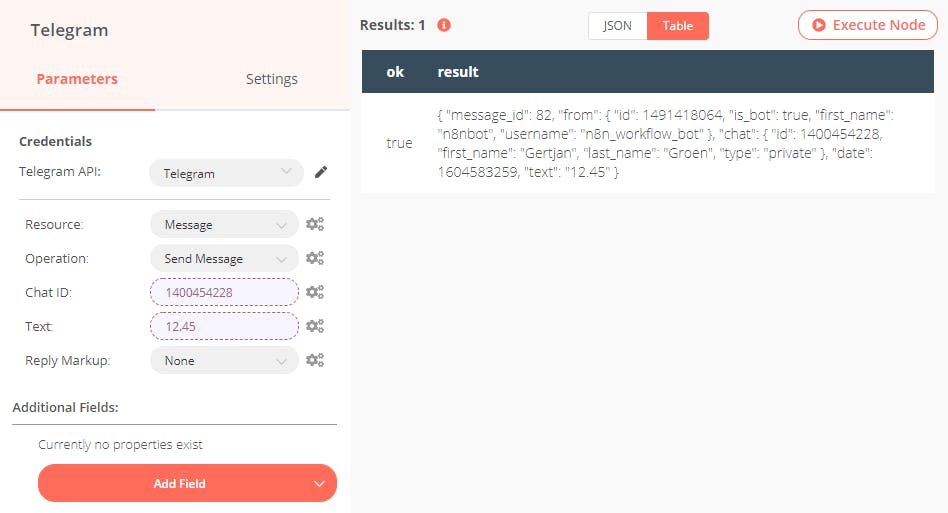Switch results view to JSON
Image resolution: width=948 pixels, height=513 pixels.
coord(617,26)
